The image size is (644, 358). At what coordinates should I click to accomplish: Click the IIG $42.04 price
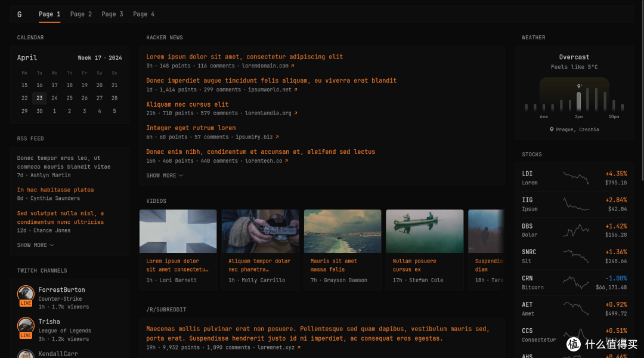(617, 209)
